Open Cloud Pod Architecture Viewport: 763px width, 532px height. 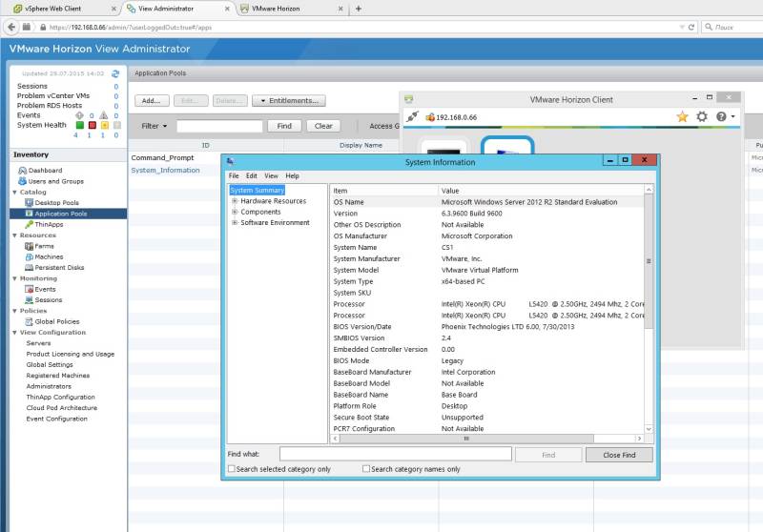pyautogui.click(x=62, y=407)
